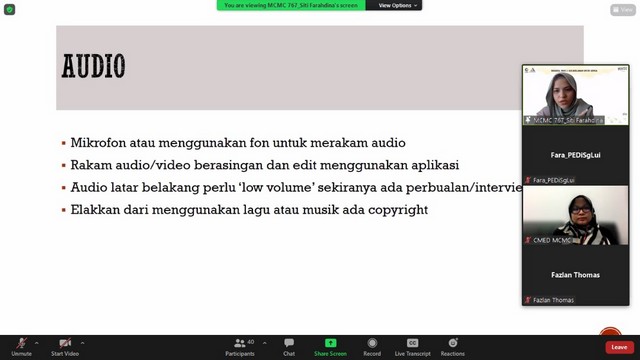Start Video with the camera toggle
This screenshot has height=360, width=640.
tap(65, 347)
